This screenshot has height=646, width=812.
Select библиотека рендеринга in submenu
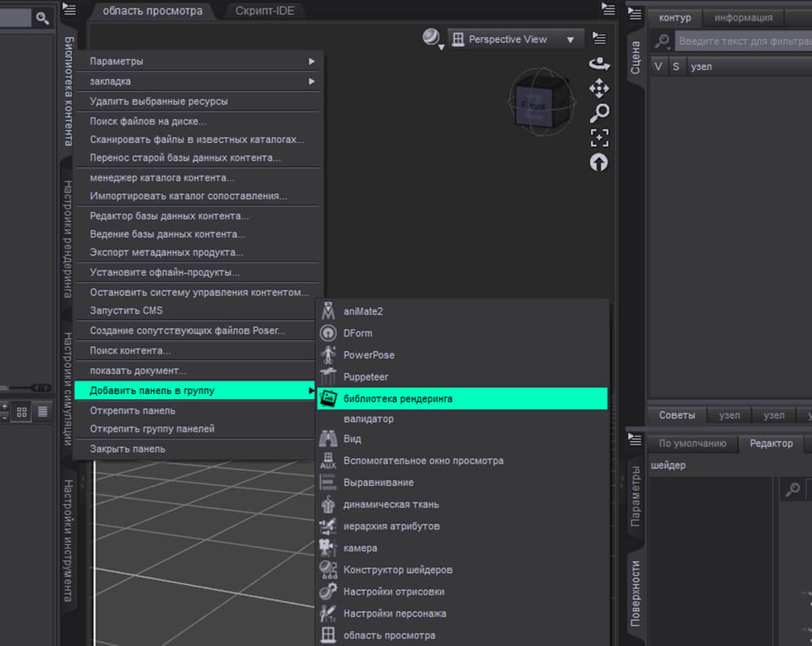[x=462, y=398]
